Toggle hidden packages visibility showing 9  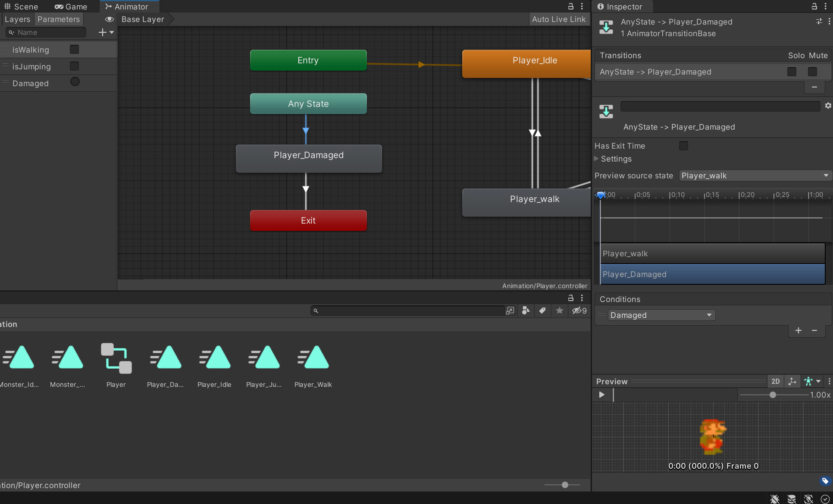(x=579, y=311)
